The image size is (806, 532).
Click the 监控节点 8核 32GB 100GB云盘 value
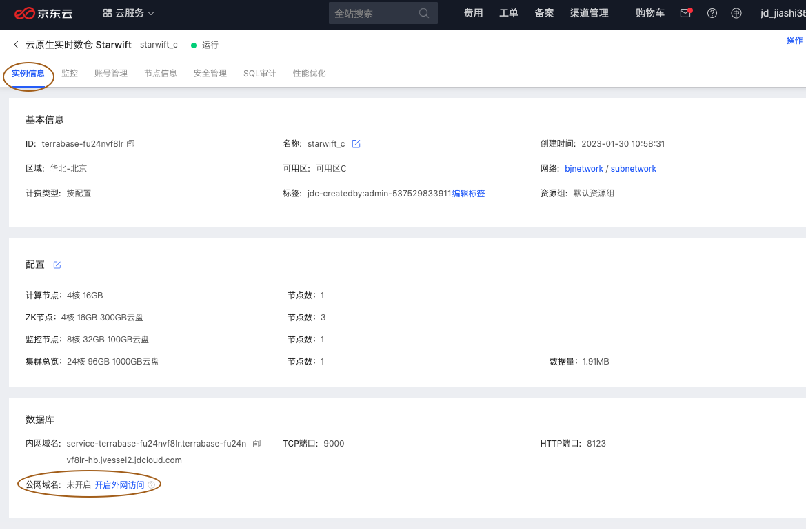click(108, 340)
